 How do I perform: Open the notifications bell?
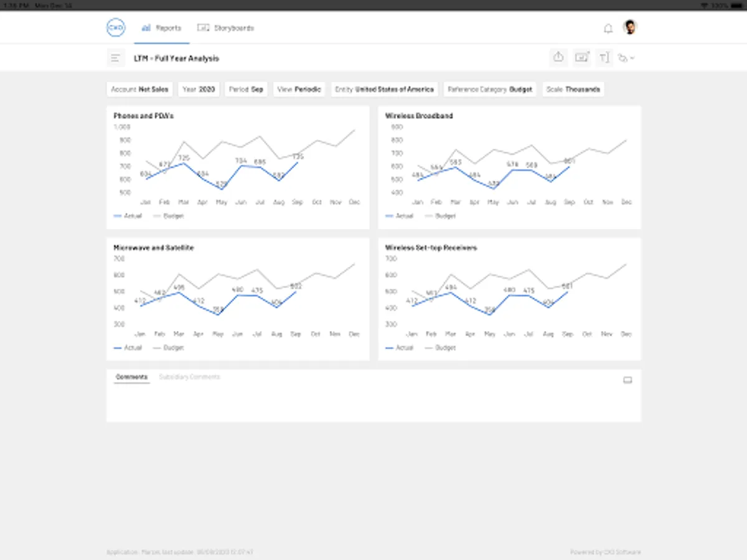point(608,29)
